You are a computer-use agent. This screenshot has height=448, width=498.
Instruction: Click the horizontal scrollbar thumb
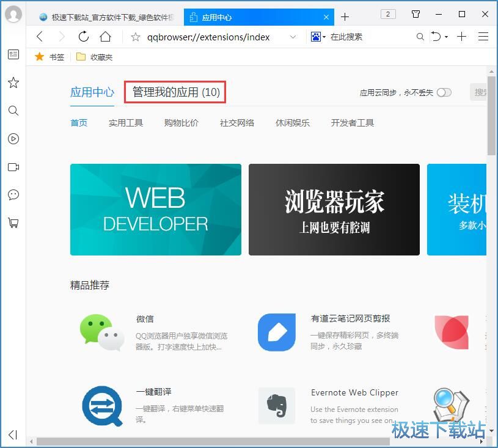click(x=213, y=442)
